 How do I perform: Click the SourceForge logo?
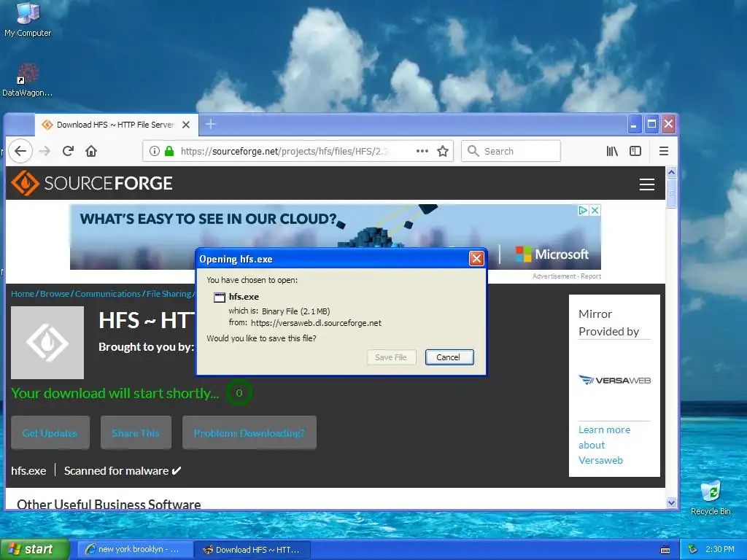pos(91,183)
